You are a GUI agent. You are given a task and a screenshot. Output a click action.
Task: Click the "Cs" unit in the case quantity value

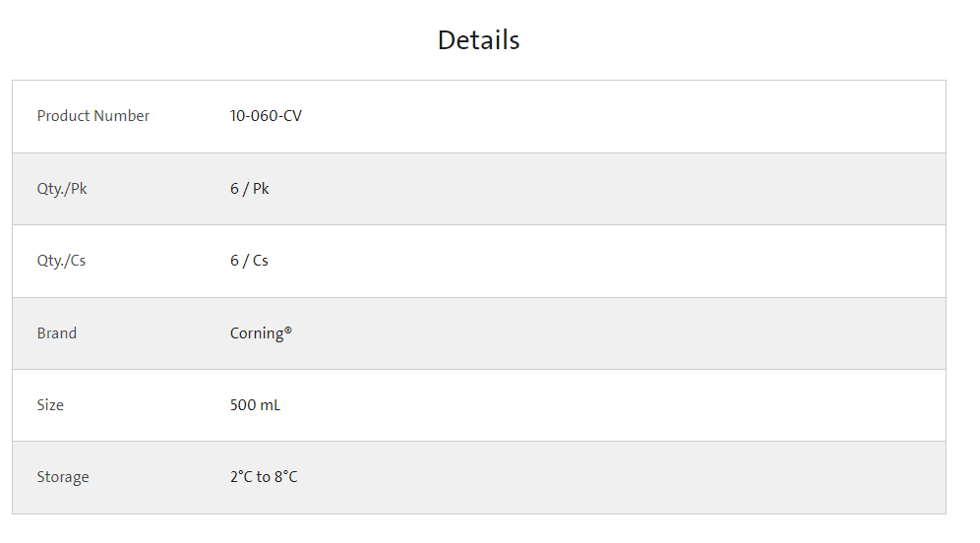[260, 261]
